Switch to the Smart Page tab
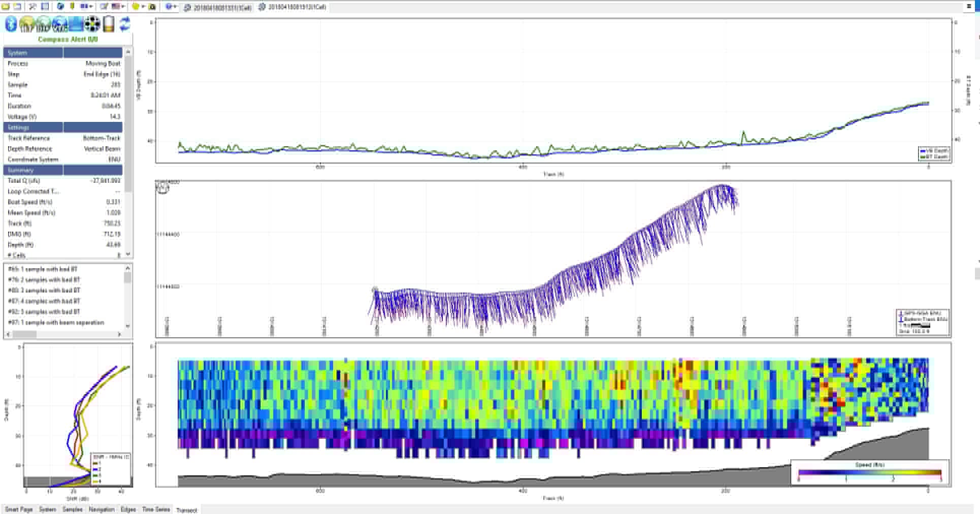The height and width of the screenshot is (514, 980). pos(19,509)
